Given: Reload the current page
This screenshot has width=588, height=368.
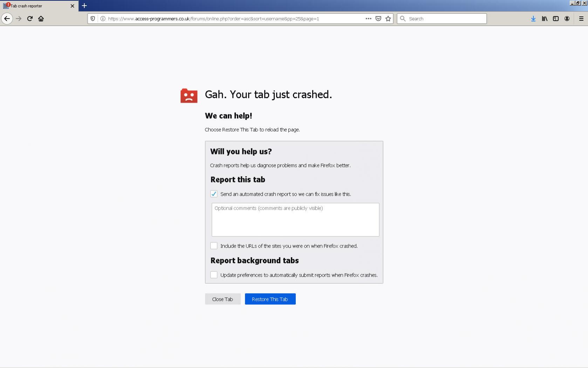Looking at the screenshot, I should pyautogui.click(x=30, y=19).
